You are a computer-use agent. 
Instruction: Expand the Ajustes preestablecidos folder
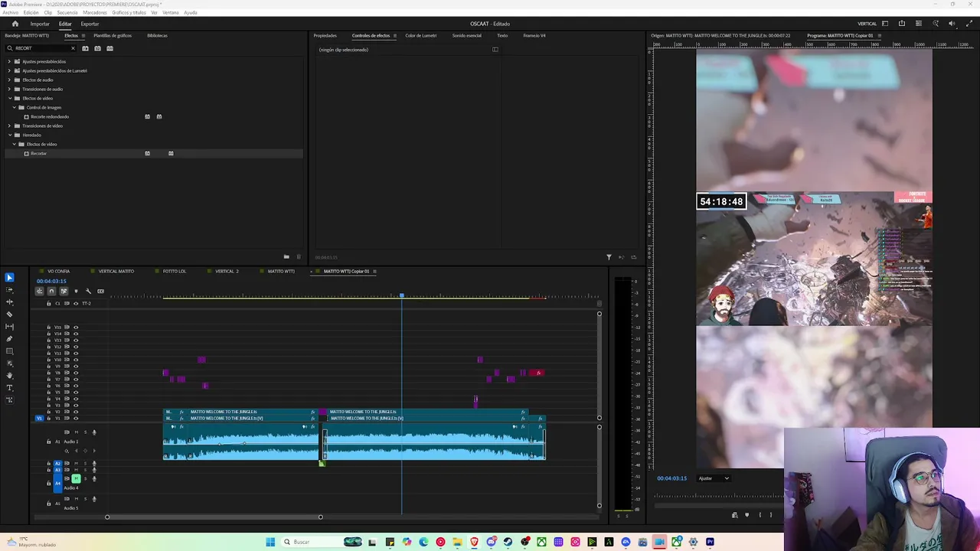(x=9, y=61)
